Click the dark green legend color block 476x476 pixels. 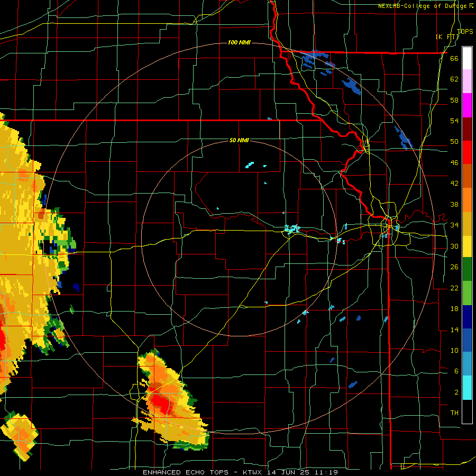[467, 269]
